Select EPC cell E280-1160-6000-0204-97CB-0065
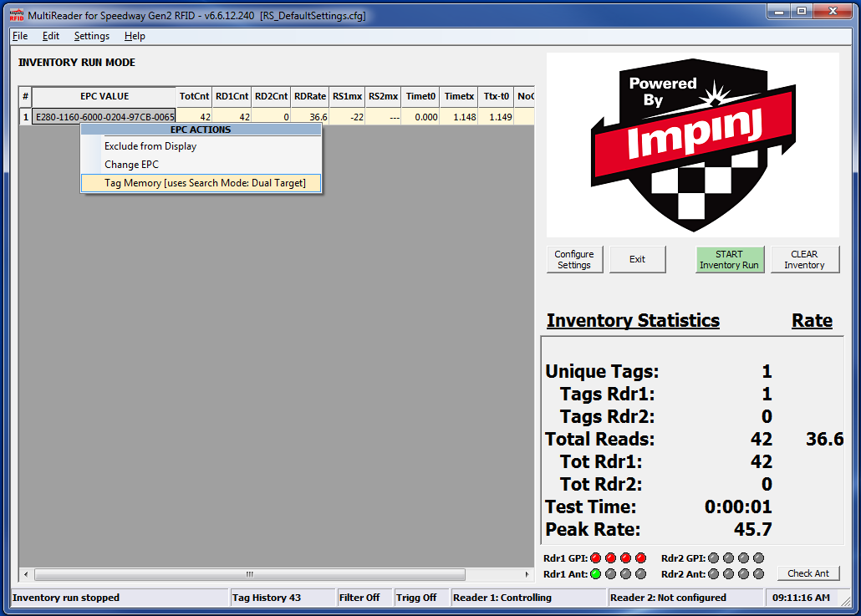This screenshot has width=861, height=616. (x=104, y=117)
